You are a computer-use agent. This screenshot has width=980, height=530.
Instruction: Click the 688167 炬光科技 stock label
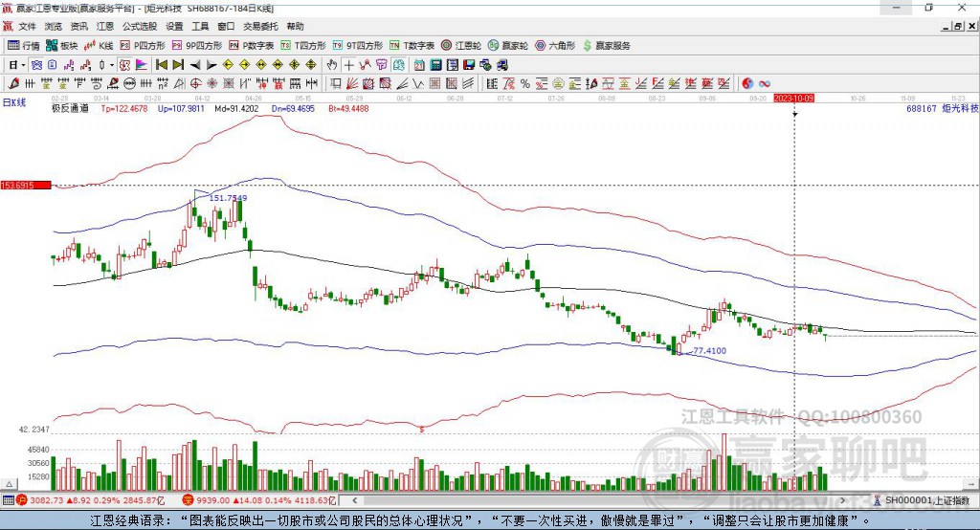pos(942,108)
